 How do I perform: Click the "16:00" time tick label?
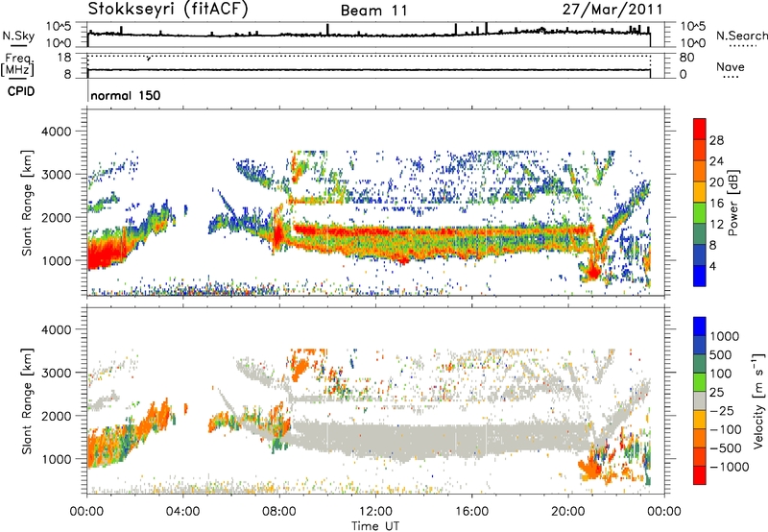[x=471, y=512]
